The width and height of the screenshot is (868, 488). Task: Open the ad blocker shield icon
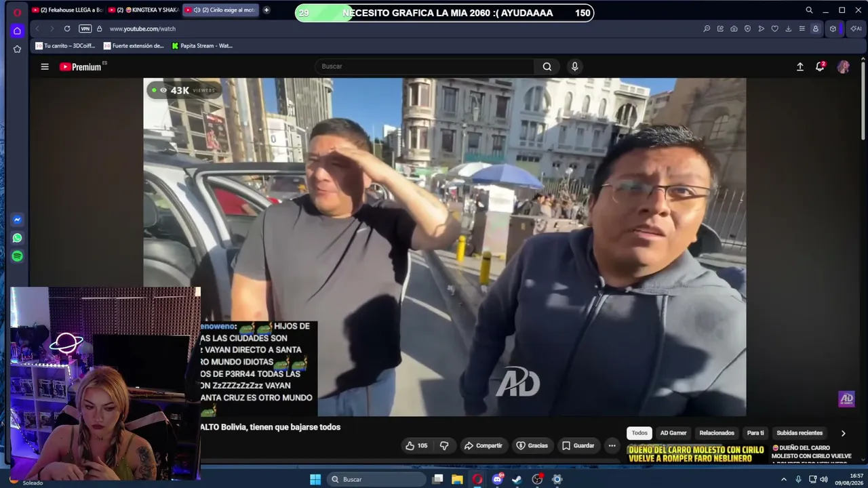tap(747, 28)
